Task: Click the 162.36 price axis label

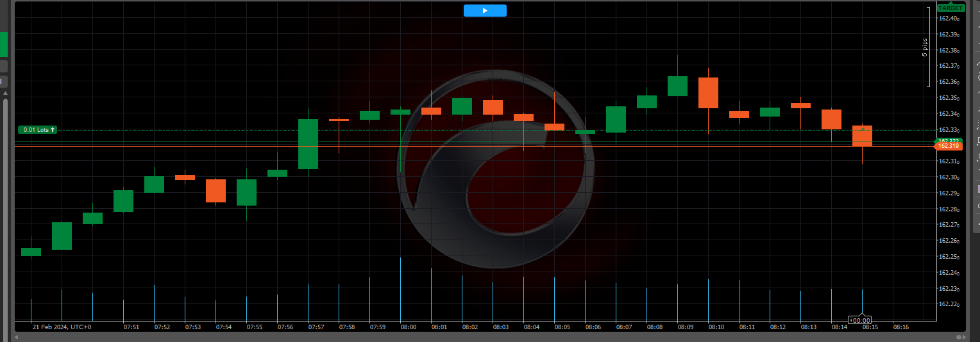Action: [x=949, y=82]
